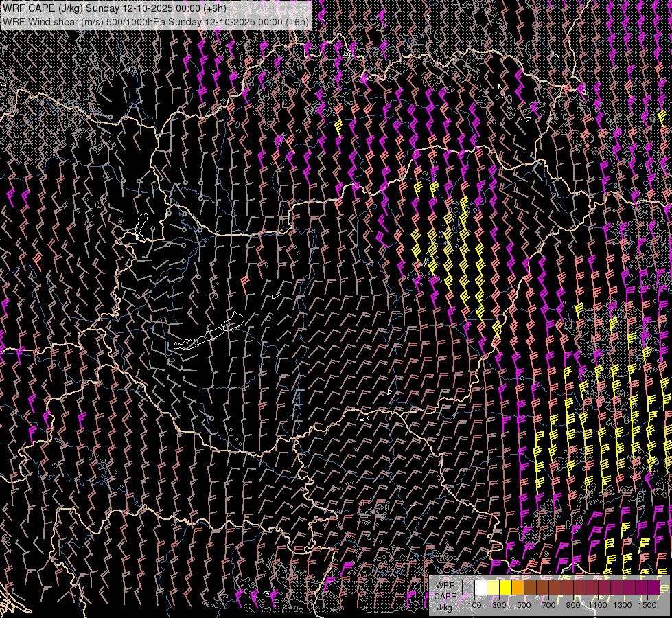Viewport: 672px width, 618px height.
Task: Click the white swatch in CAPE legend
Action: (481, 588)
